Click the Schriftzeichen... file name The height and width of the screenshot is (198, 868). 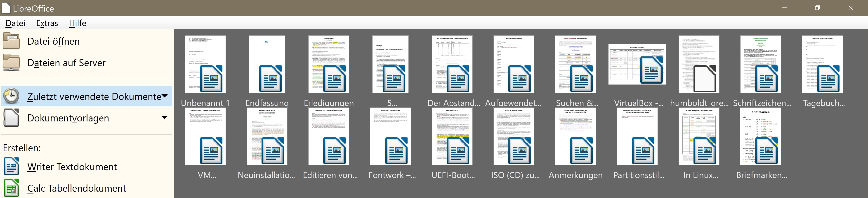click(x=762, y=103)
